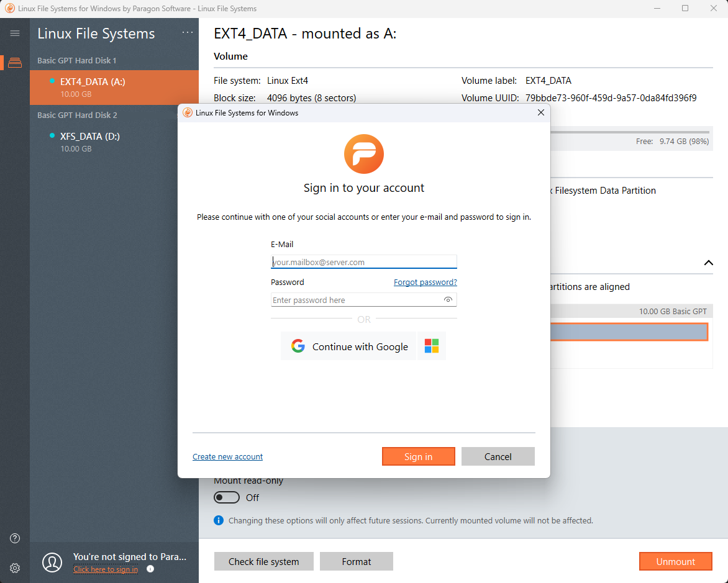The image size is (728, 583).
Task: Click the 4096 bytes block size value
Action: [312, 98]
